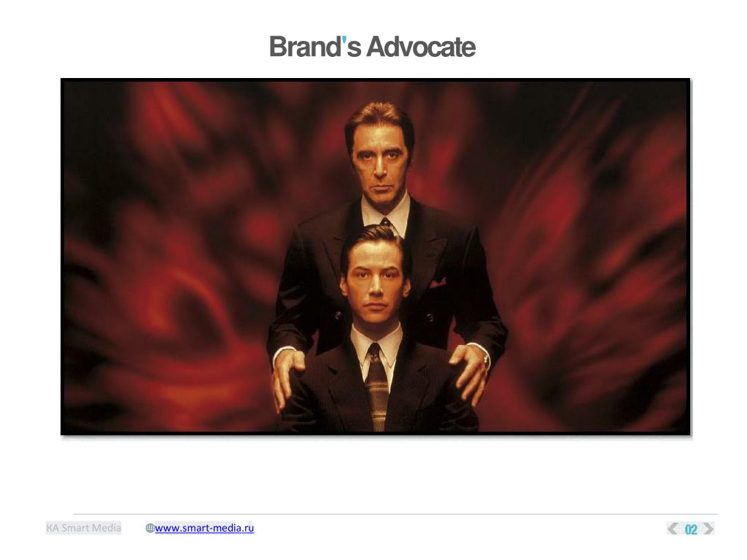Open the www.smart-media.ru link

coord(204,528)
